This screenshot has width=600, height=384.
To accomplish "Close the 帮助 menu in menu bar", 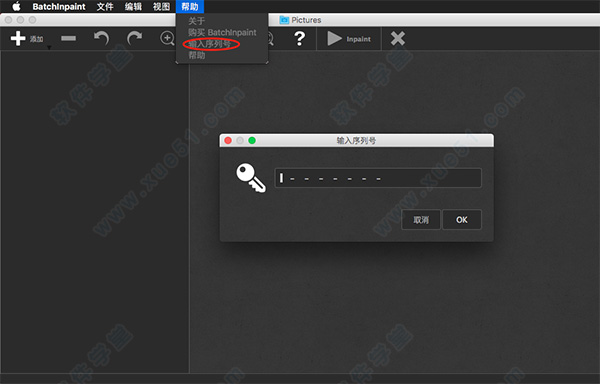I will (190, 7).
